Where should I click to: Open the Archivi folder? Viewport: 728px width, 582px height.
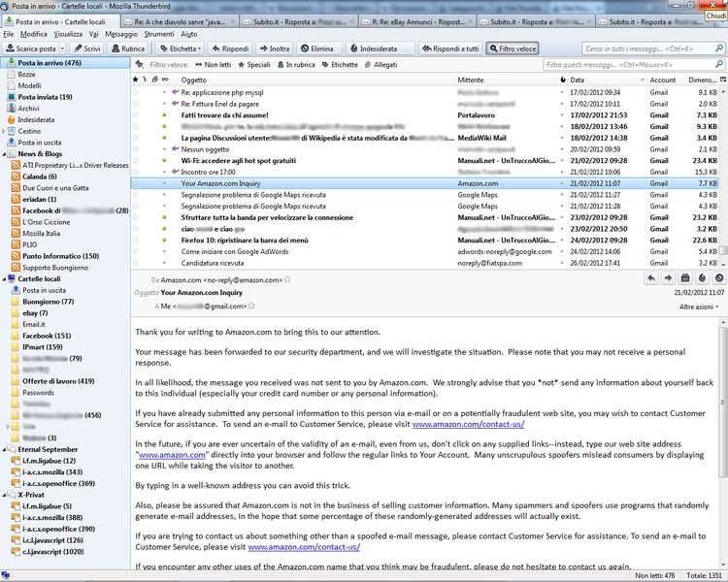pos(28,108)
